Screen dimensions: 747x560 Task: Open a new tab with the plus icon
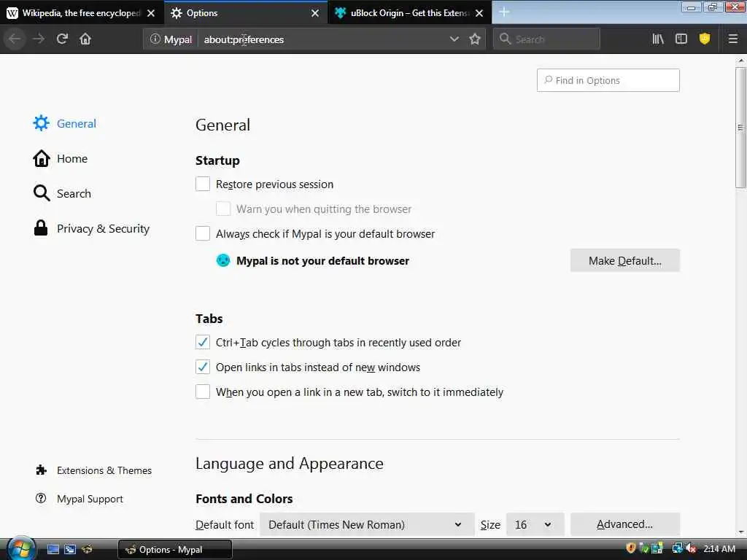pyautogui.click(x=504, y=12)
